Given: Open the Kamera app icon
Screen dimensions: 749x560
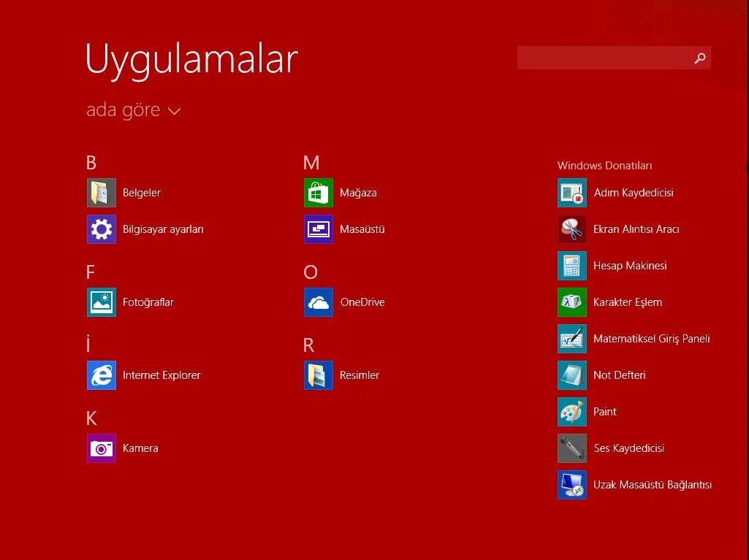Looking at the screenshot, I should point(102,448).
